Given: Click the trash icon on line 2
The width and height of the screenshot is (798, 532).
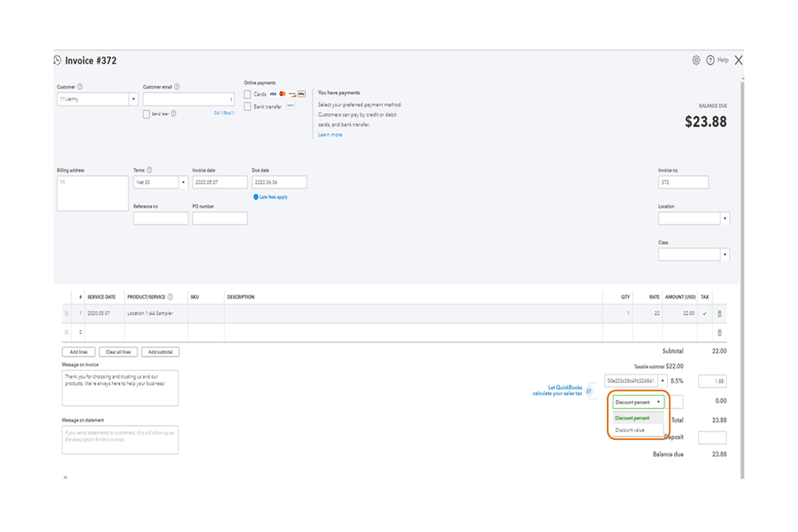Looking at the screenshot, I should coord(719,332).
